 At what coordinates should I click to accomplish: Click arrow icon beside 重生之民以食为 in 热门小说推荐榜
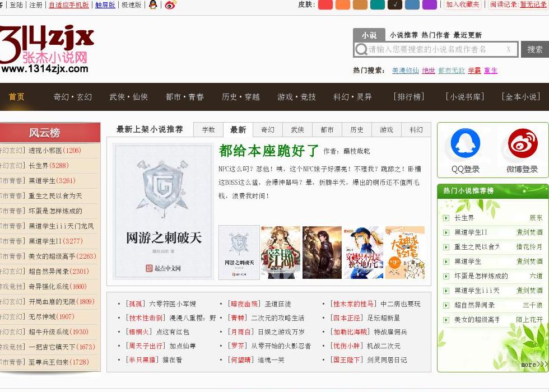pos(446,247)
